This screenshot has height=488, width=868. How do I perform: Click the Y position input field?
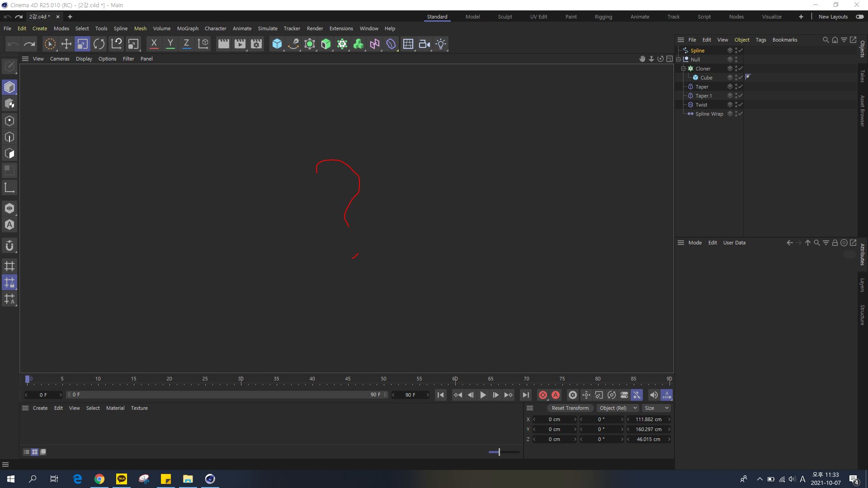(554, 429)
